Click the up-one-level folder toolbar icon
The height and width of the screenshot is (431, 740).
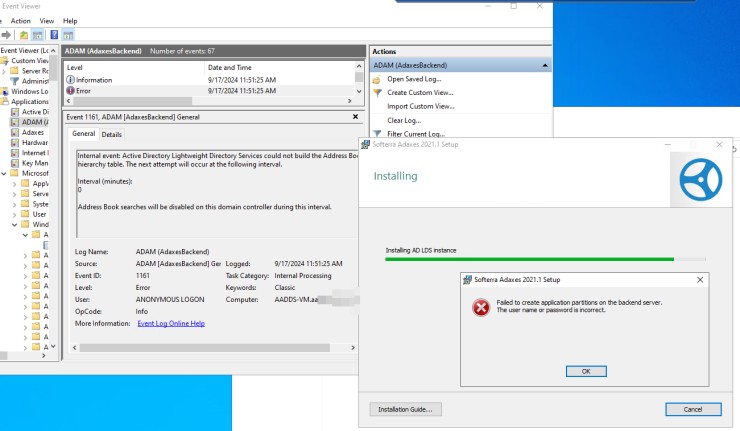(24, 35)
